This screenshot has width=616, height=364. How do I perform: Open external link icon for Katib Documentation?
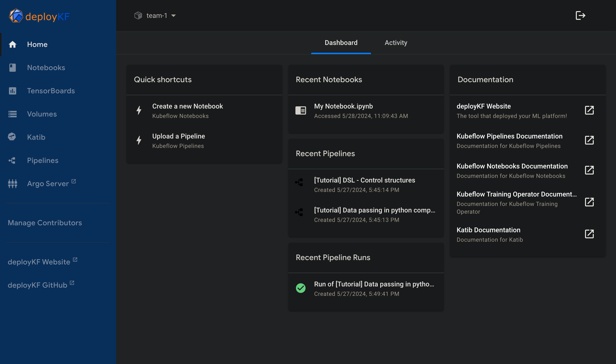click(589, 234)
